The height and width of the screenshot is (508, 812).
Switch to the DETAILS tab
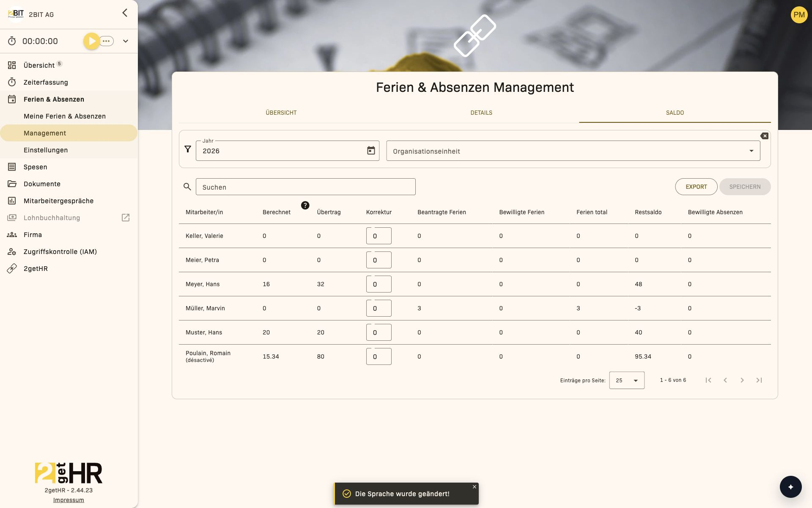[x=481, y=113]
